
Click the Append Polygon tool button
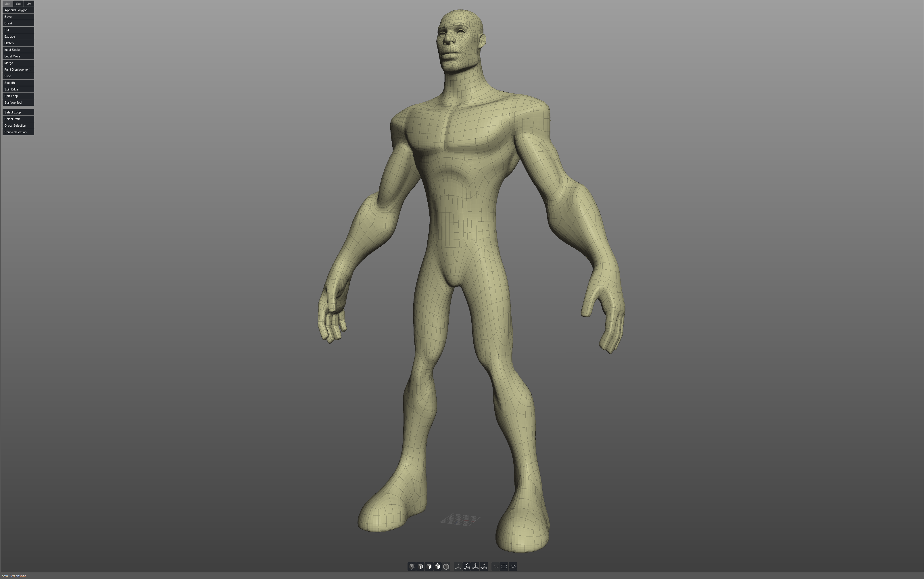(18, 10)
